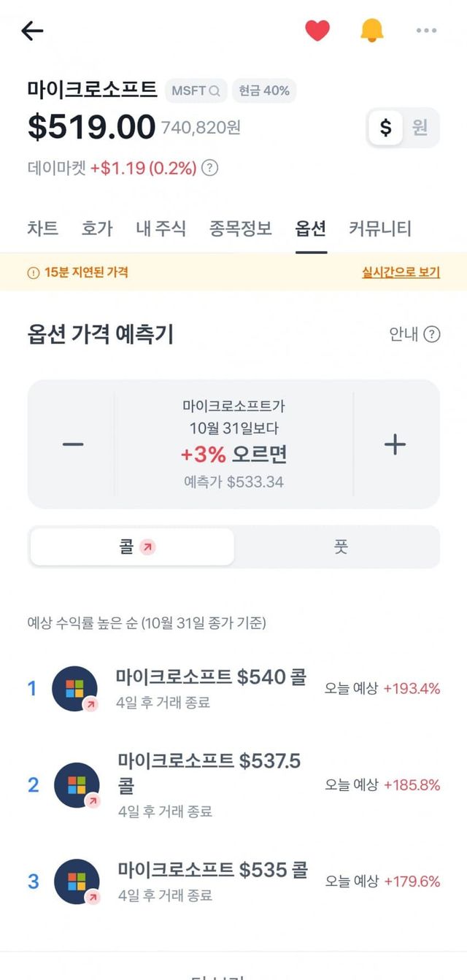
Task: Switch price display to dollars ($)
Action: pos(385,128)
